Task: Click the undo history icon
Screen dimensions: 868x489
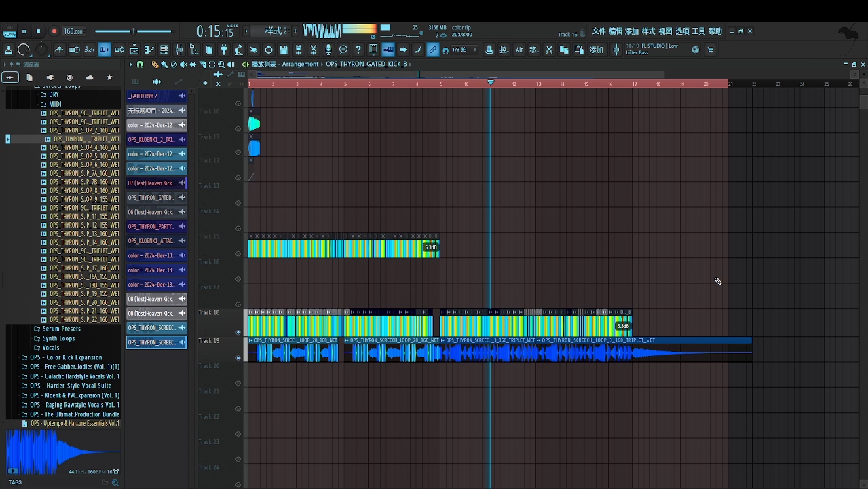Action: [x=269, y=50]
